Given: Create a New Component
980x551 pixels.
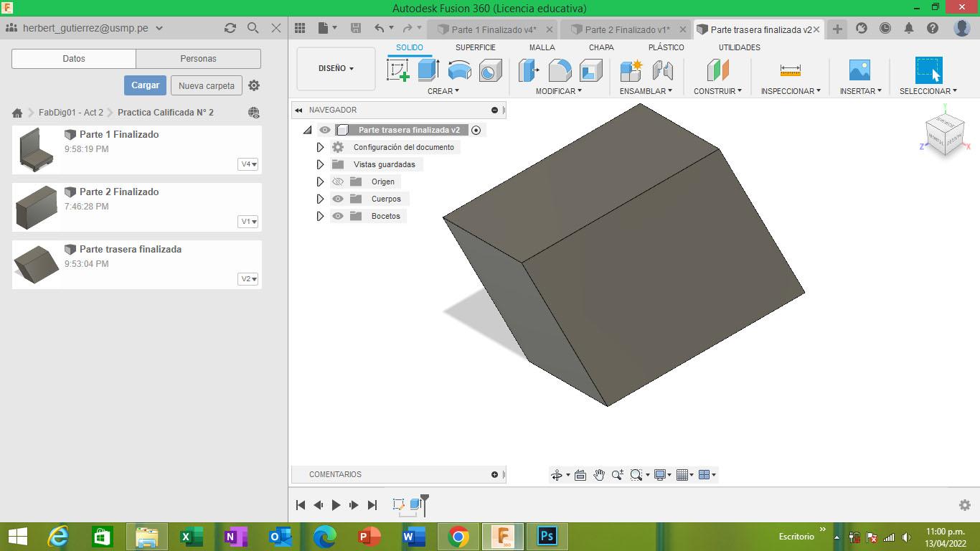Looking at the screenshot, I should (x=631, y=70).
